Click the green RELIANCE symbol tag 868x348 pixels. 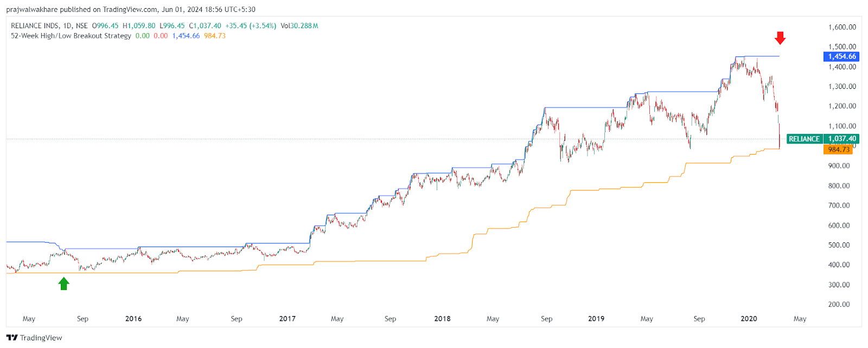804,139
